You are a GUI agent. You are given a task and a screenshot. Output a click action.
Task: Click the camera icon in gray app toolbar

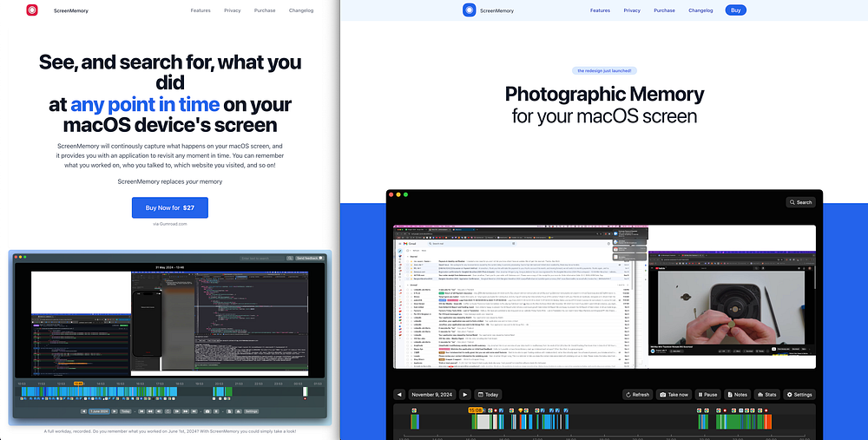pyautogui.click(x=207, y=411)
